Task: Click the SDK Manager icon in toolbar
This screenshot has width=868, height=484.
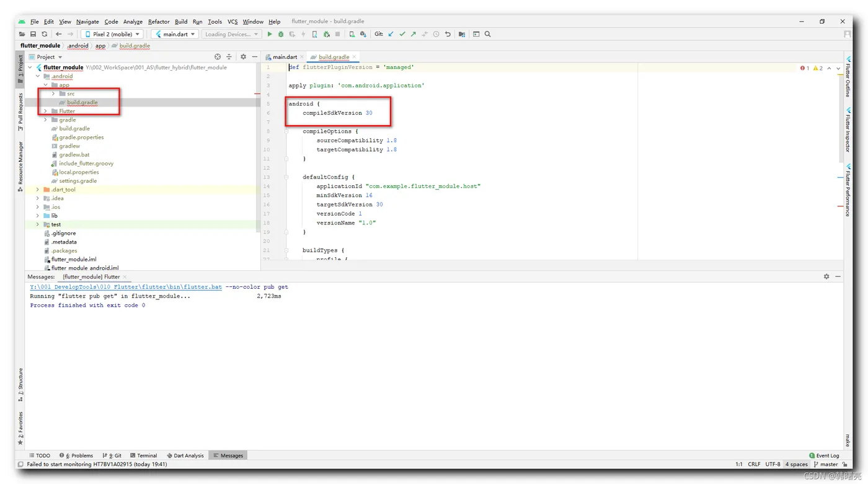Action: pyautogui.click(x=363, y=34)
